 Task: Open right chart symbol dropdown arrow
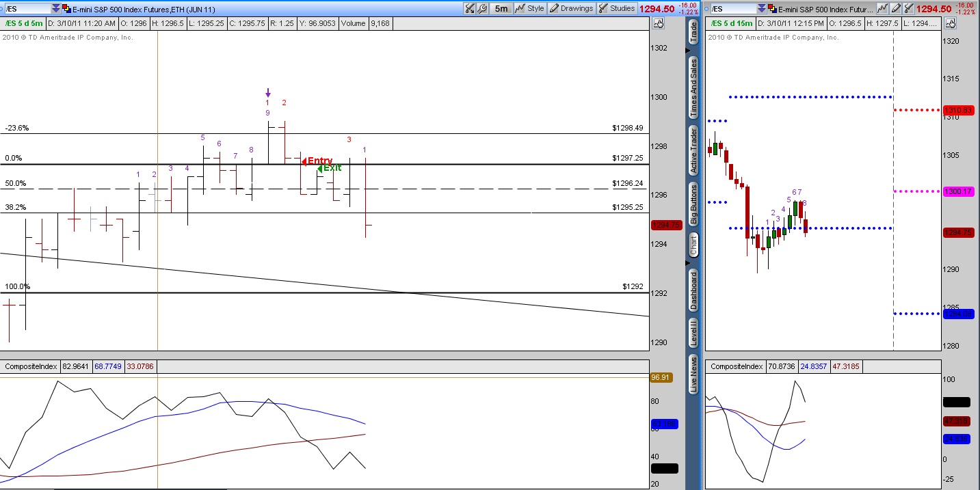pyautogui.click(x=761, y=8)
